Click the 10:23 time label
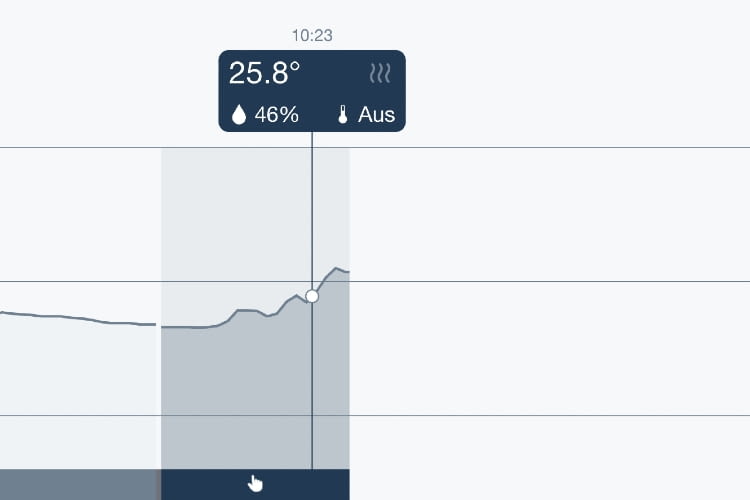The image size is (750, 500). (312, 35)
